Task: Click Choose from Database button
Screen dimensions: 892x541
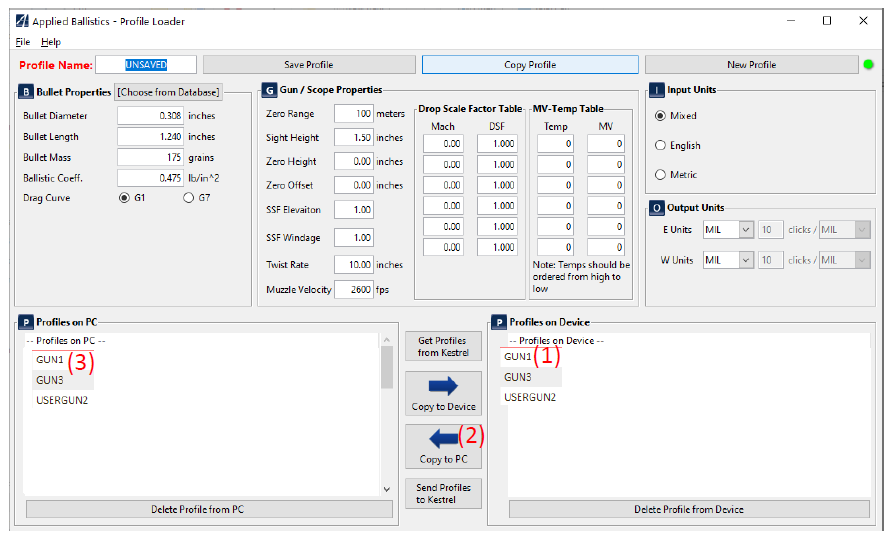Action: [x=168, y=92]
